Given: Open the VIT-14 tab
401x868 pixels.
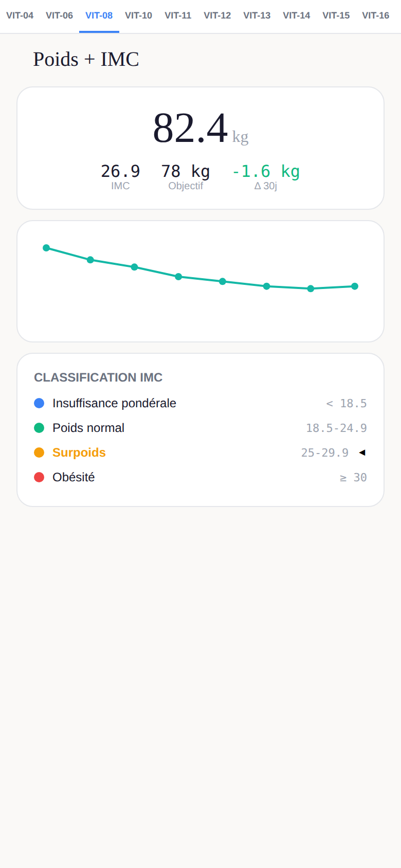Looking at the screenshot, I should coord(296,16).
